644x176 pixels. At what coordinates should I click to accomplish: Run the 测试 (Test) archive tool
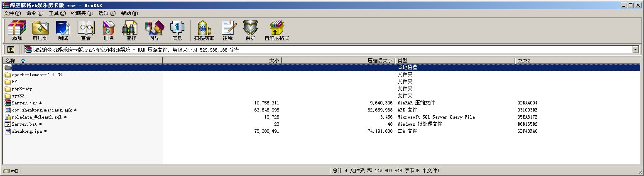(x=63, y=30)
